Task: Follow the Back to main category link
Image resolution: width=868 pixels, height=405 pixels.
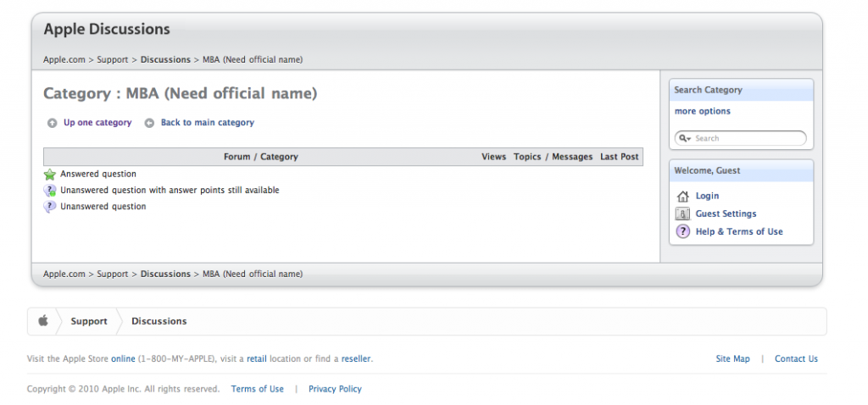Action: point(208,123)
